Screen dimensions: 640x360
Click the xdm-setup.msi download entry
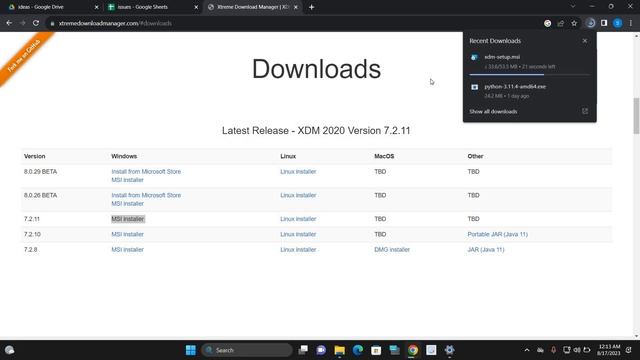tap(529, 62)
